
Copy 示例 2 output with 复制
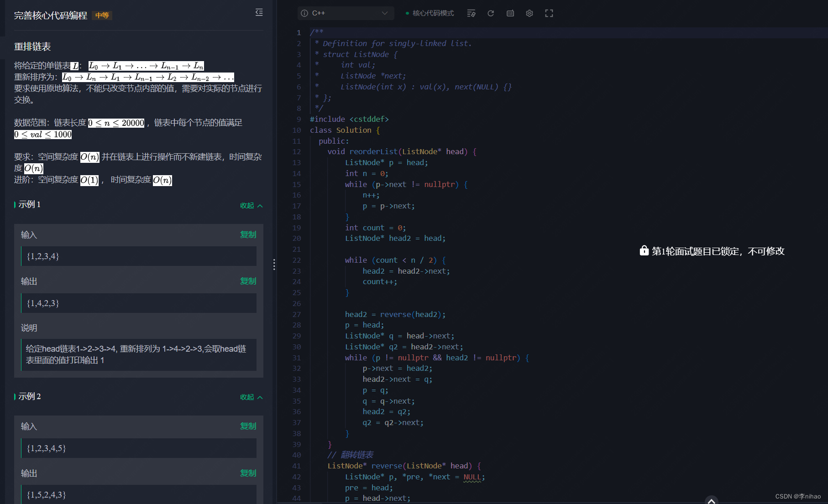(248, 473)
